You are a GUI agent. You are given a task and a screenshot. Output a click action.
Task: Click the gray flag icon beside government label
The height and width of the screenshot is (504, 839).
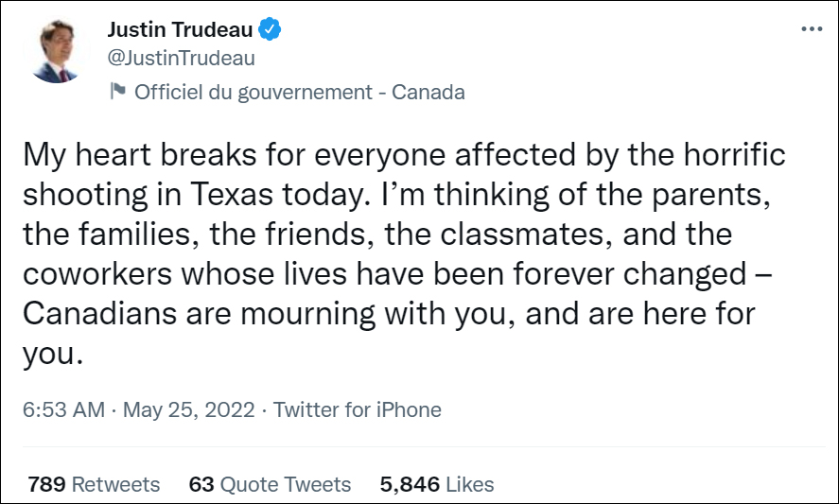(117, 92)
